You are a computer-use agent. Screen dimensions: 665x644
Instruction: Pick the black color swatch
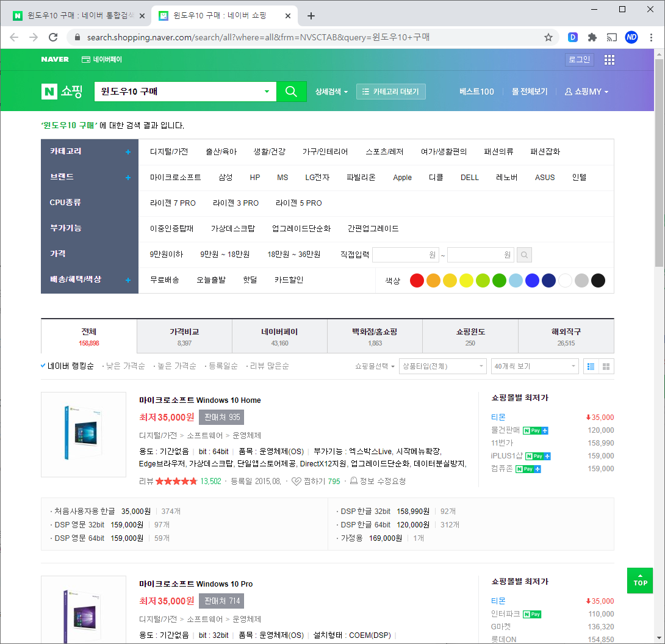(x=598, y=280)
